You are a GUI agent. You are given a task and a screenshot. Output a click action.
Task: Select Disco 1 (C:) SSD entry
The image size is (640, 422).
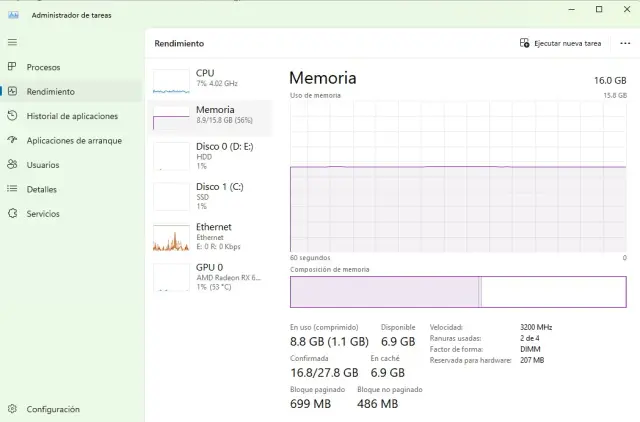[x=208, y=196]
